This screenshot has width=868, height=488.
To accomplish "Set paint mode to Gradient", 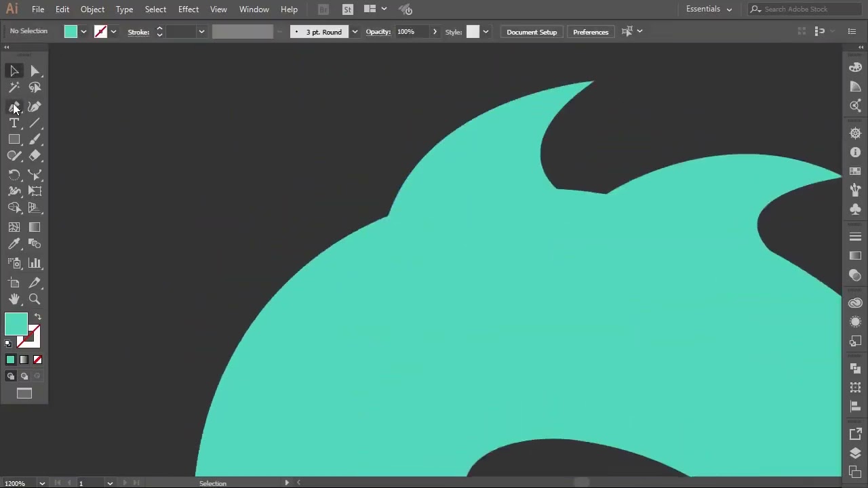I will (x=24, y=360).
